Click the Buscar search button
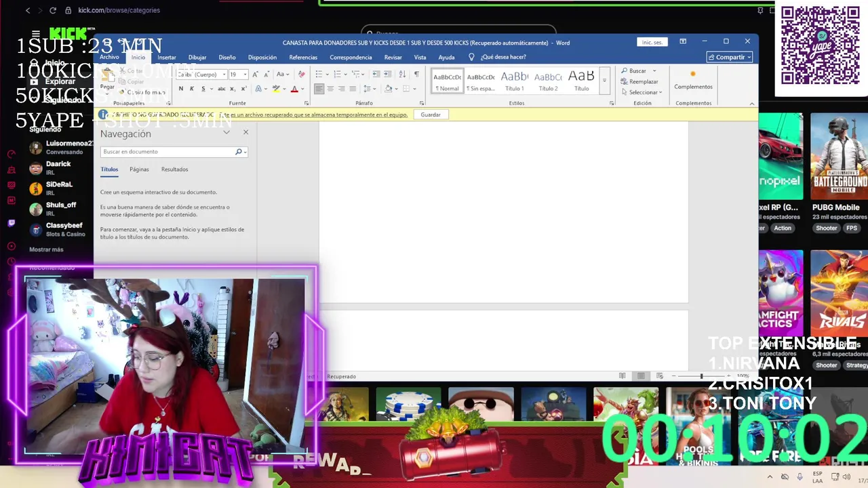The height and width of the screenshot is (488, 868). tap(634, 70)
